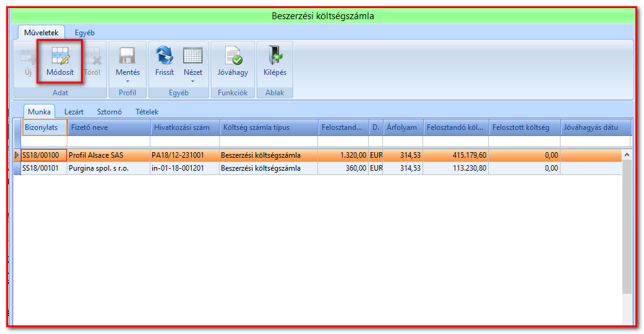
Task: Click the row indicator arrow for SS18/00100
Action: [17, 155]
